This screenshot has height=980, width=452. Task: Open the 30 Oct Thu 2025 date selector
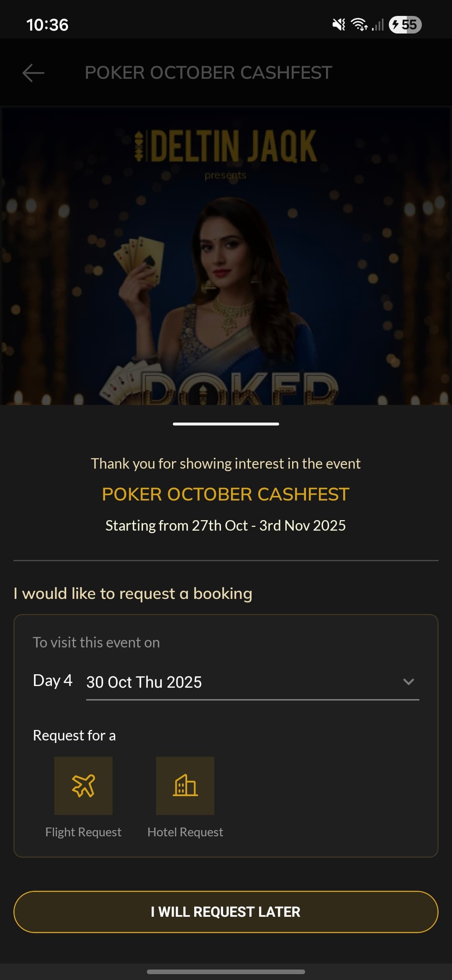click(144, 682)
